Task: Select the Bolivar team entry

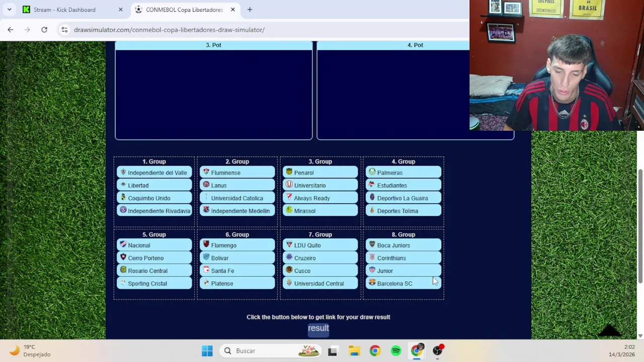Action: [x=237, y=258]
